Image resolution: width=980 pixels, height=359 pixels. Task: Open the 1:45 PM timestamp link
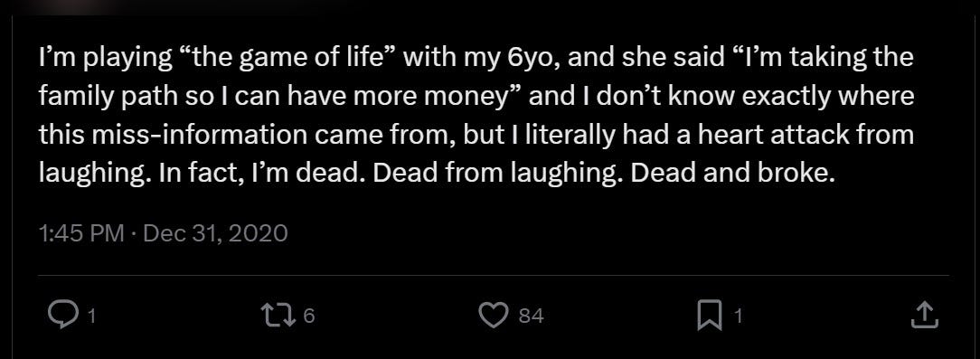click(81, 233)
